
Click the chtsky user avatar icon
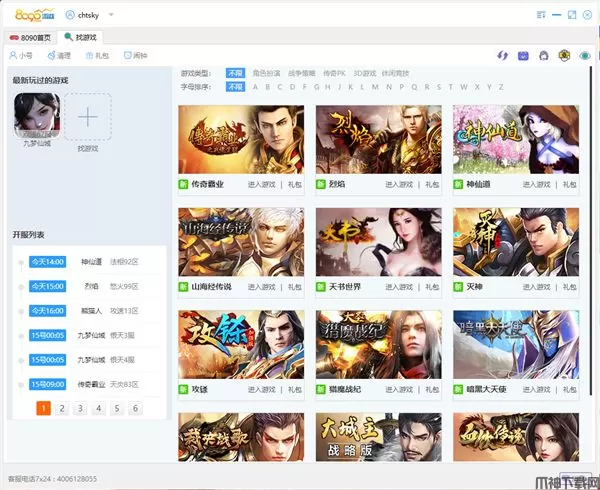pyautogui.click(x=70, y=15)
